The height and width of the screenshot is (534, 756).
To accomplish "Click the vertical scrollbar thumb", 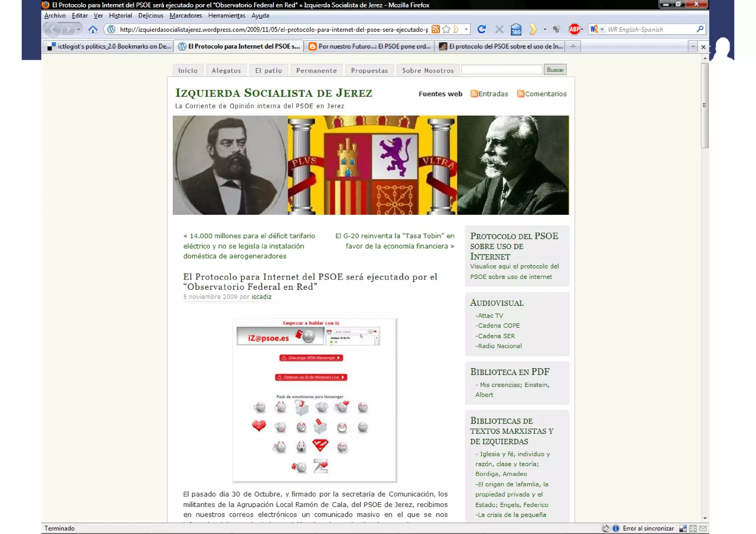I will tap(704, 106).
